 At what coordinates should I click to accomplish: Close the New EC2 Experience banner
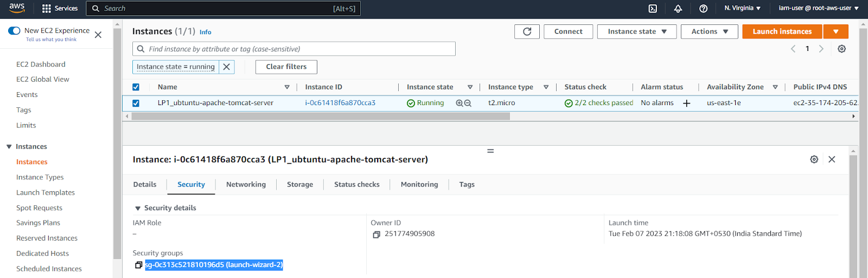(98, 35)
